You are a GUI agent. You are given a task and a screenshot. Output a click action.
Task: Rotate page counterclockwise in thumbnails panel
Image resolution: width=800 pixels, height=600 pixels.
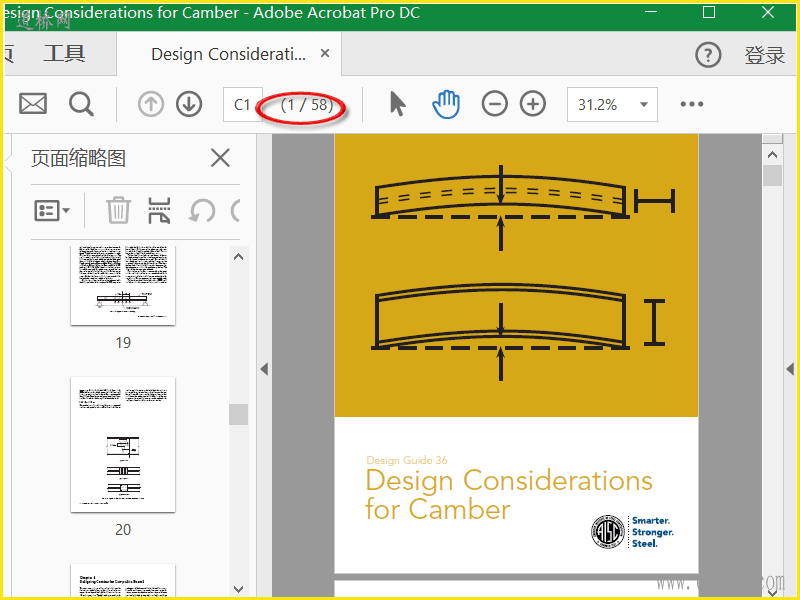click(x=202, y=210)
